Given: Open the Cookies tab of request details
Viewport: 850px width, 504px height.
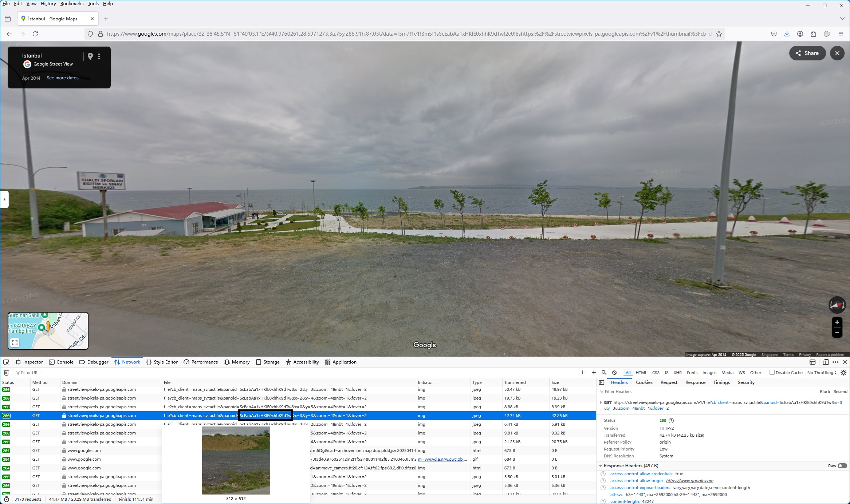Looking at the screenshot, I should [644, 382].
